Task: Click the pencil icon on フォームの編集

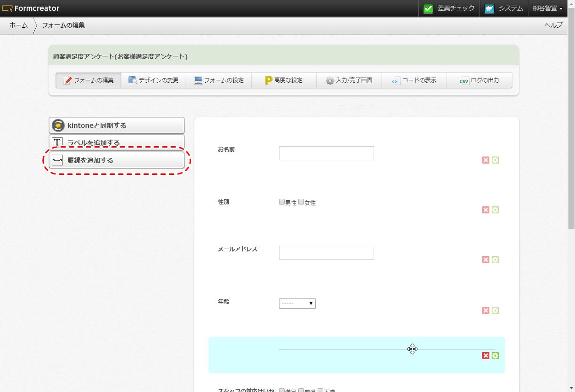Action: (67, 80)
